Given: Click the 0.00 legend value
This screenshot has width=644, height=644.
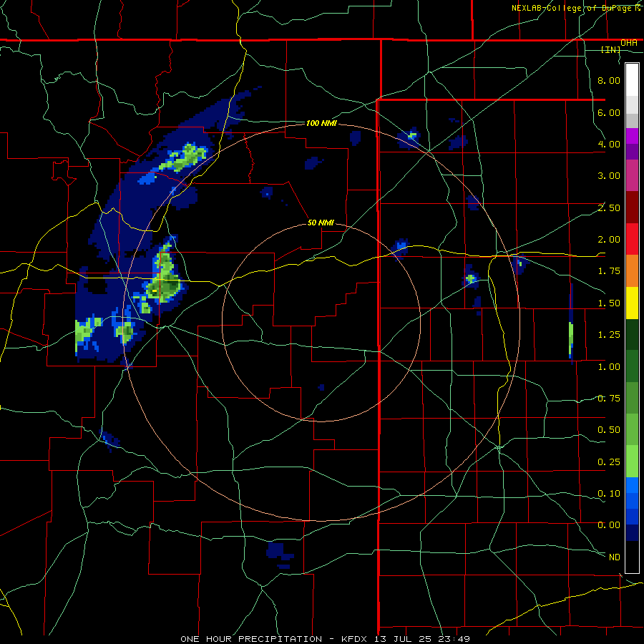Looking at the screenshot, I should coord(609,525).
